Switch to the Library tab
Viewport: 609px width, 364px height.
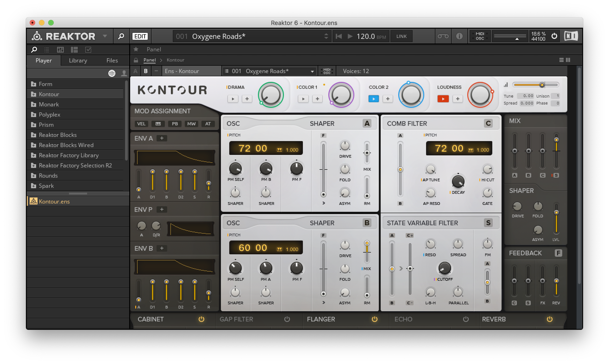(x=78, y=60)
